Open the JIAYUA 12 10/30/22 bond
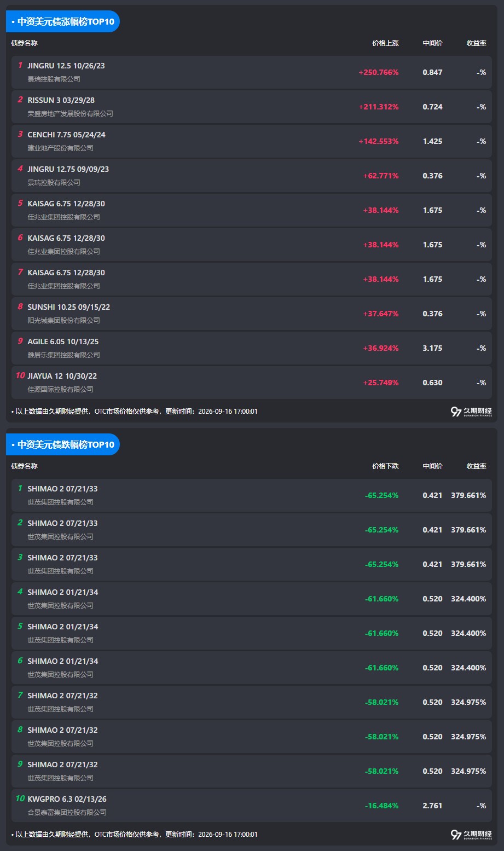The height and width of the screenshot is (851, 504). [62, 376]
